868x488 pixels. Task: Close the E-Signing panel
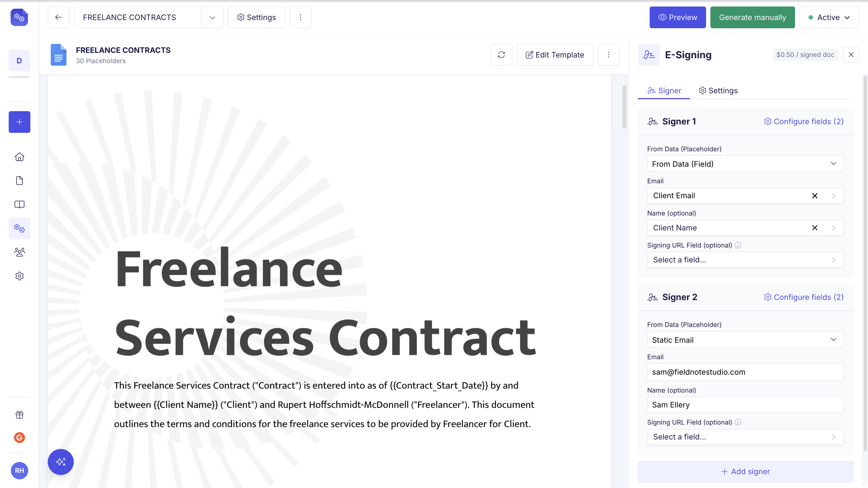click(x=851, y=54)
